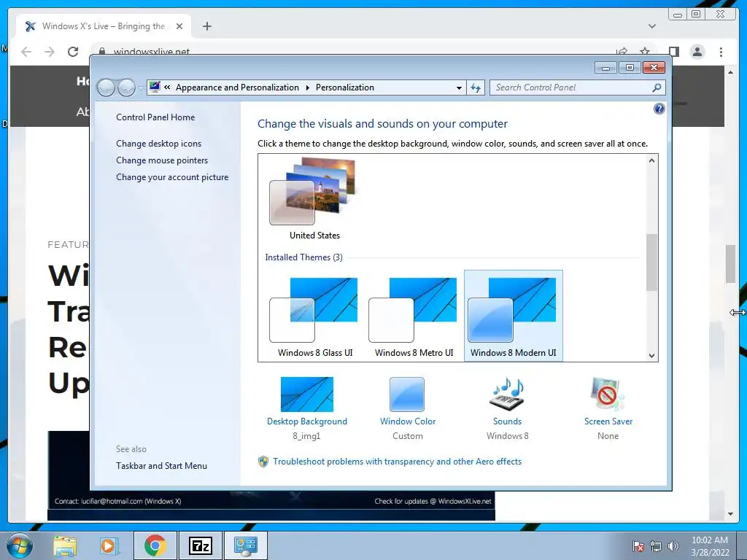Select the Windows 8 Metro UI theme

click(414, 316)
